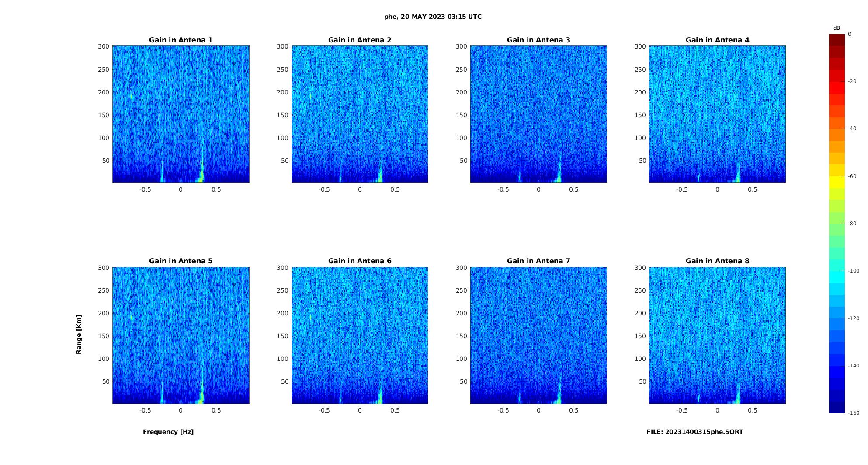Image resolution: width=868 pixels, height=465 pixels.
Task: Click the Gain in Antena 6 spectrogram
Action: 360,335
